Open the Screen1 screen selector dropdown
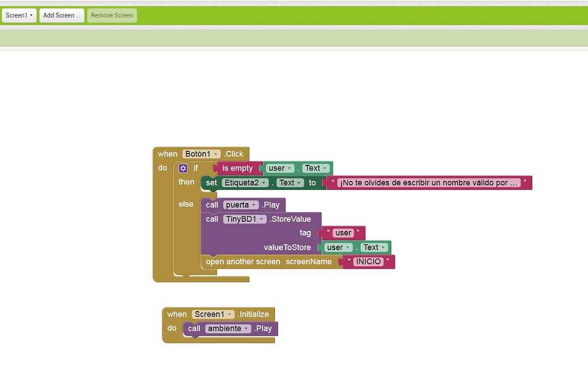The image size is (588, 381). (x=19, y=15)
